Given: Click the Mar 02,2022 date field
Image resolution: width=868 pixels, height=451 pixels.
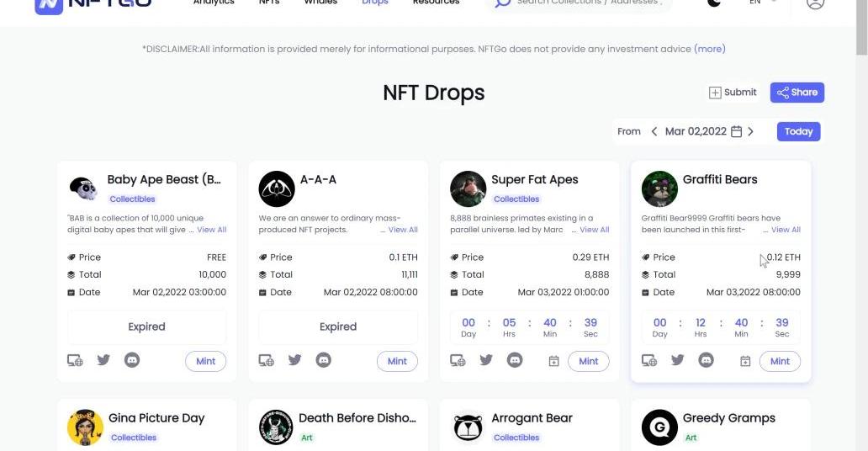Looking at the screenshot, I should coord(696,131).
